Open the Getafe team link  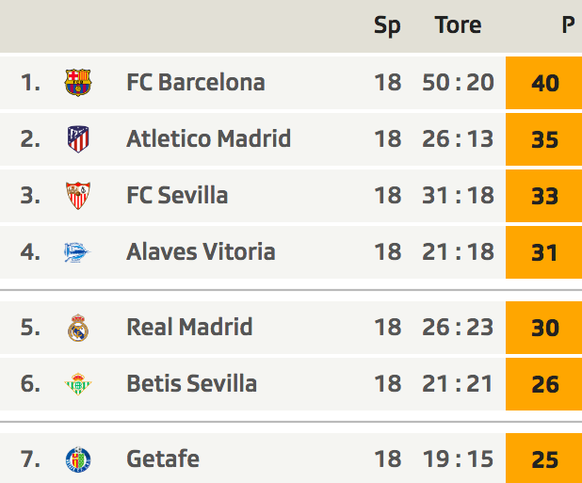click(163, 459)
